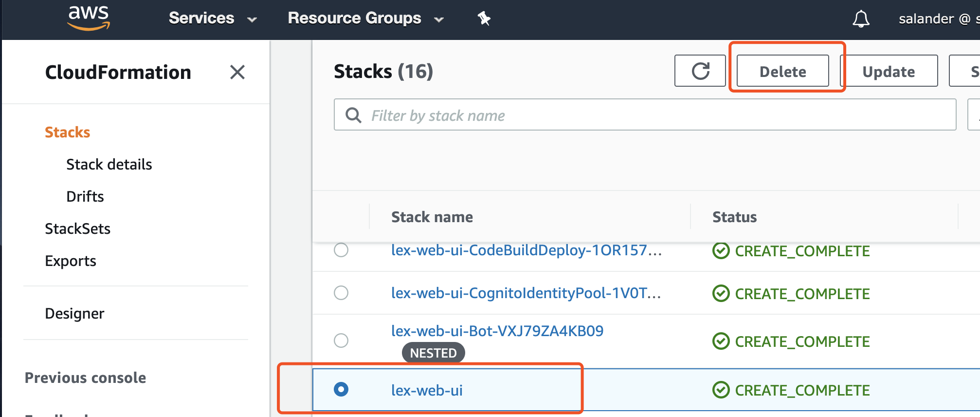Focus the Filter by stack name field
Viewport: 980px width, 417px height.
645,115
